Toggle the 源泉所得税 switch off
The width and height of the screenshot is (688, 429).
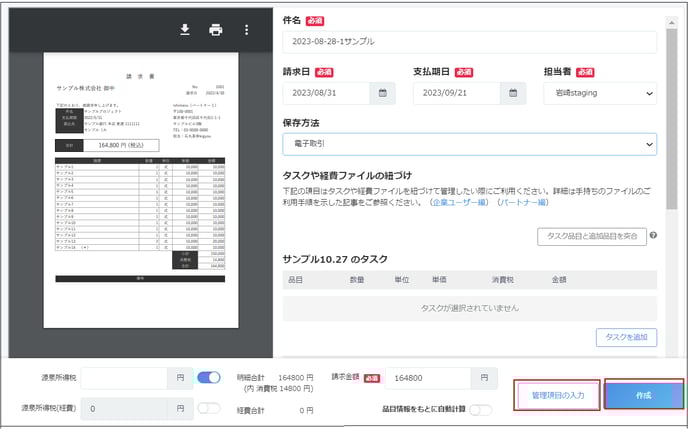209,378
